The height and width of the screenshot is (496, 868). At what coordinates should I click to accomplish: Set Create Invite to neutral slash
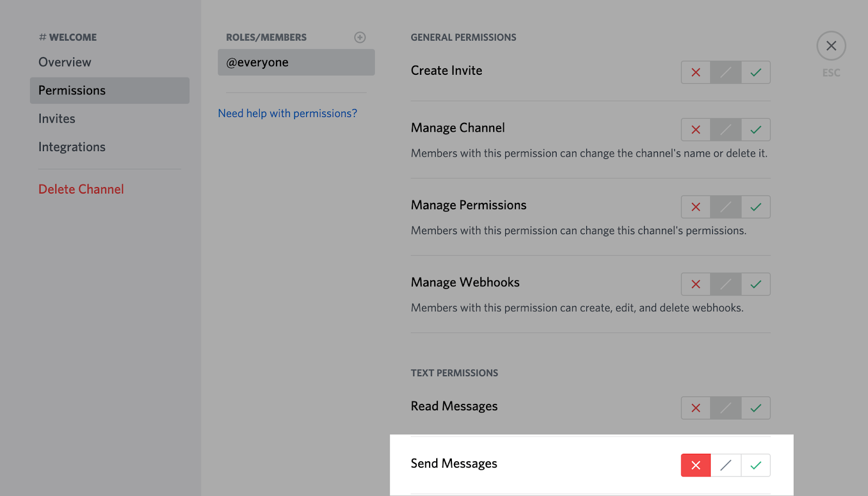pos(726,73)
